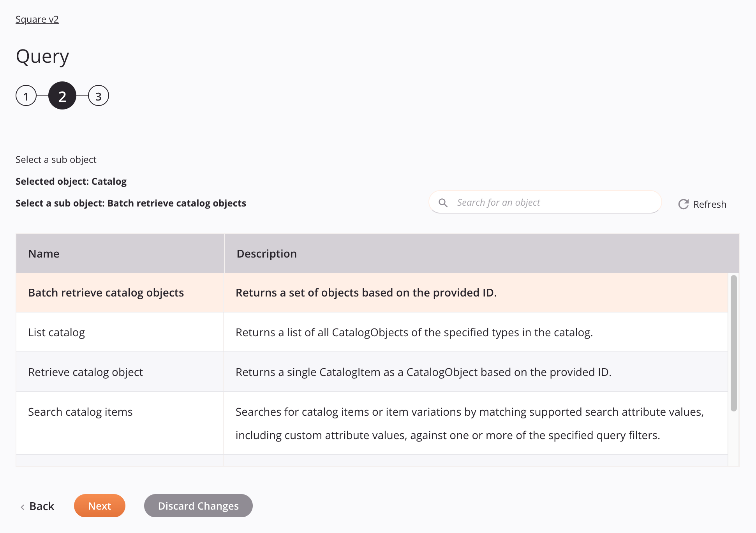Click the currently active step 2 icon
756x533 pixels.
click(63, 96)
